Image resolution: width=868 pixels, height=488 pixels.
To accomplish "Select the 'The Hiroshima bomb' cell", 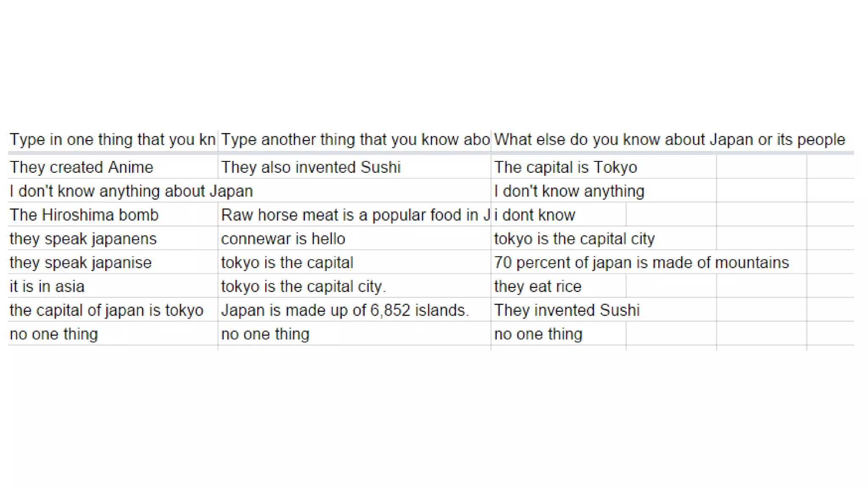I will click(x=113, y=215).
